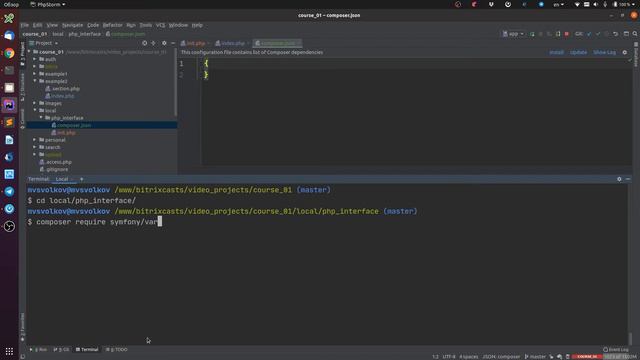The image size is (640, 360).
Task: Open Composer banner settings gear
Action: [x=624, y=52]
